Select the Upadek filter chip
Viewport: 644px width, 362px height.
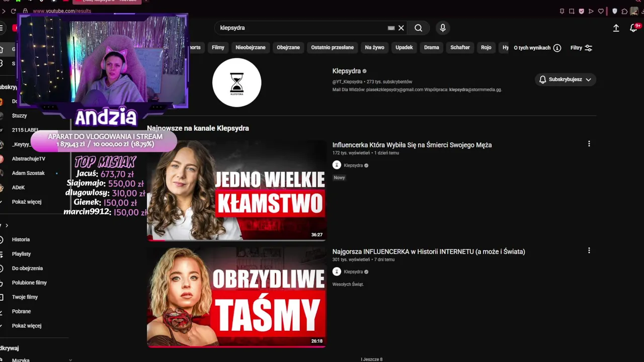point(404,48)
